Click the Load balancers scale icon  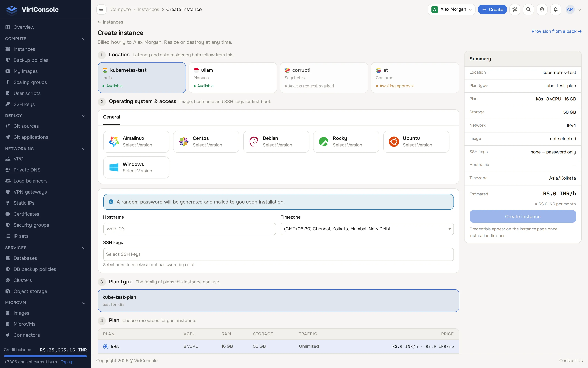[x=8, y=181]
